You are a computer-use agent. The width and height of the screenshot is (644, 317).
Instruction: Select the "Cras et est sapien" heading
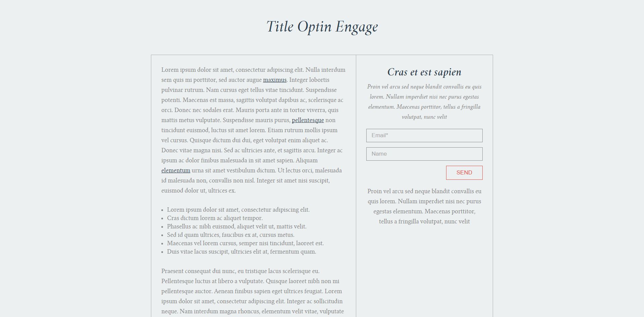click(x=424, y=72)
